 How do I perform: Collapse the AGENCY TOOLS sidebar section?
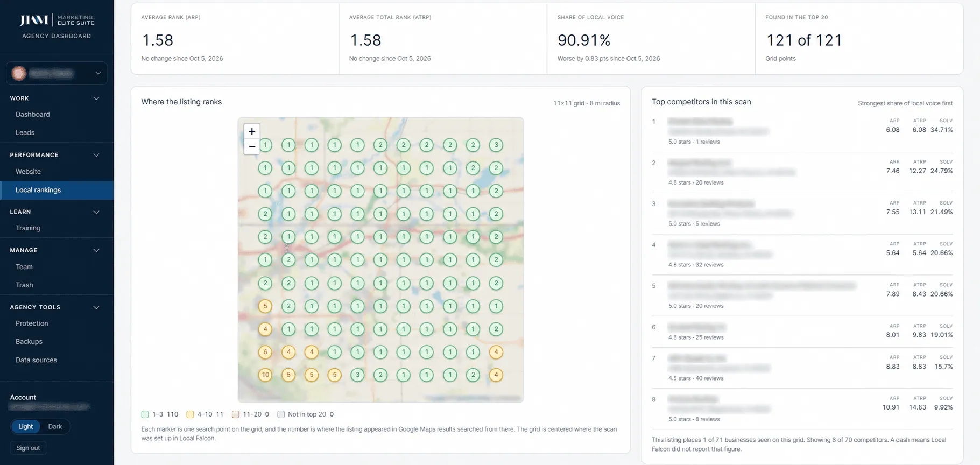96,307
